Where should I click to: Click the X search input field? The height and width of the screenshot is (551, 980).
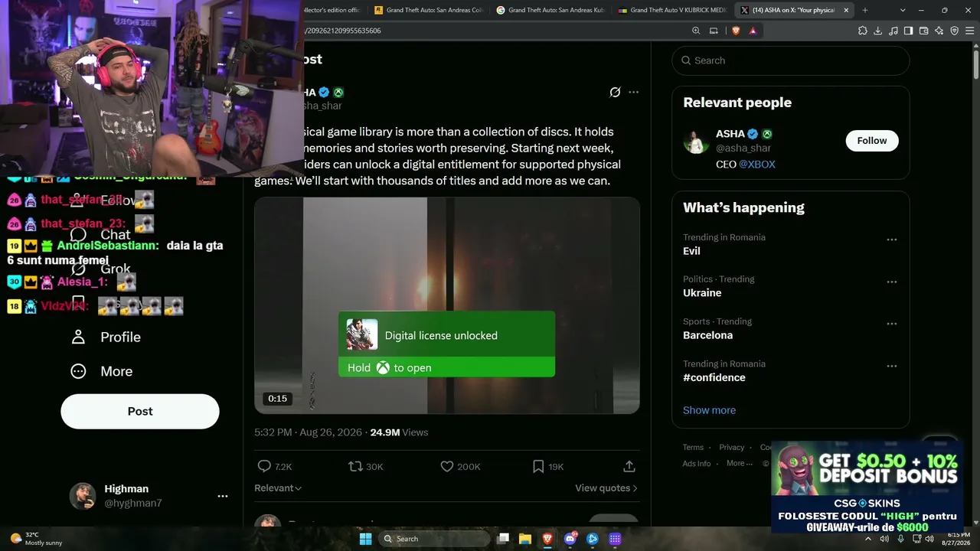(x=791, y=60)
